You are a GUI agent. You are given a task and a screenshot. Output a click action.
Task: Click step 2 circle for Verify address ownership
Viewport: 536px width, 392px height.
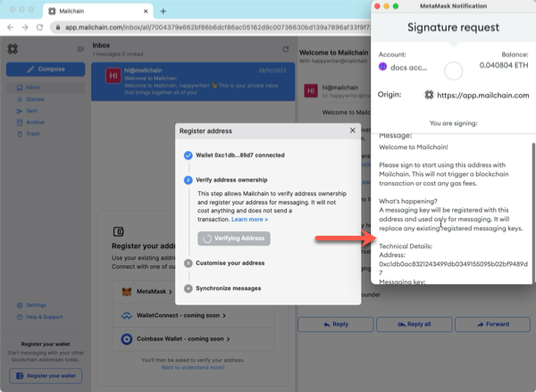188,180
